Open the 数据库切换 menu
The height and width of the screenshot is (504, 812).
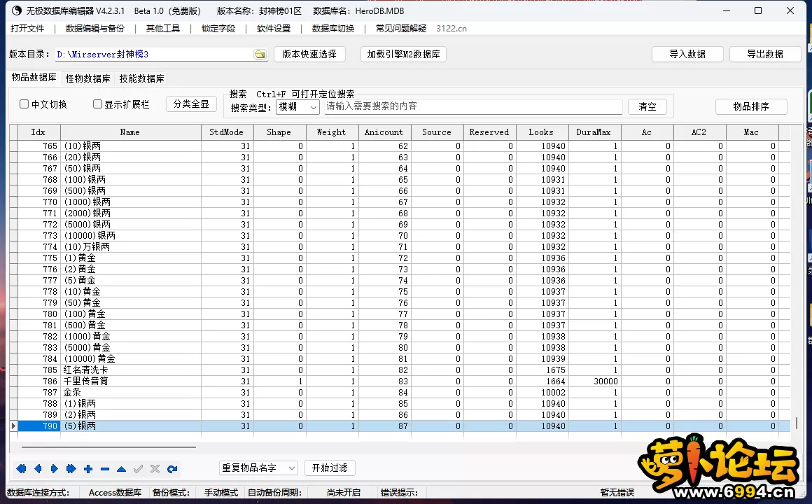point(333,29)
